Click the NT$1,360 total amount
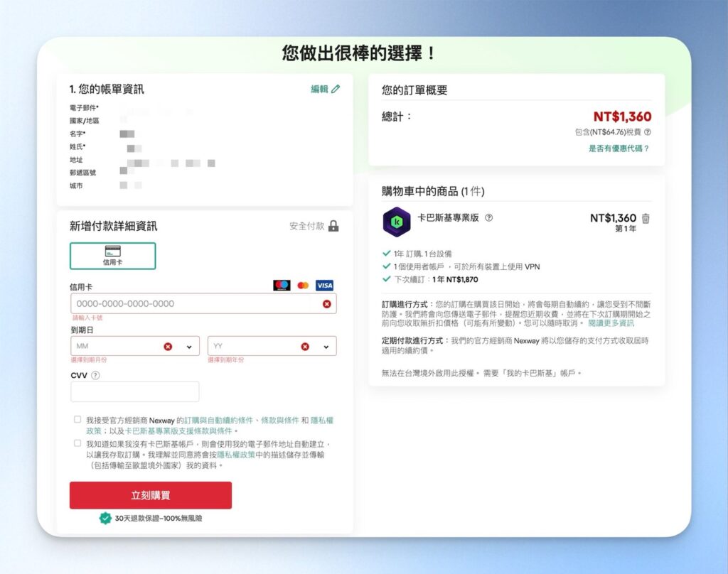728x574 pixels. (x=622, y=117)
